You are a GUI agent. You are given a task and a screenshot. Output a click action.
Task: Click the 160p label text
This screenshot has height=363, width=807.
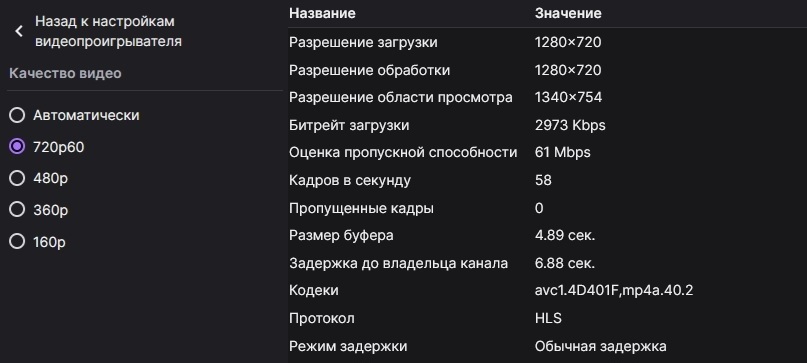[49, 242]
